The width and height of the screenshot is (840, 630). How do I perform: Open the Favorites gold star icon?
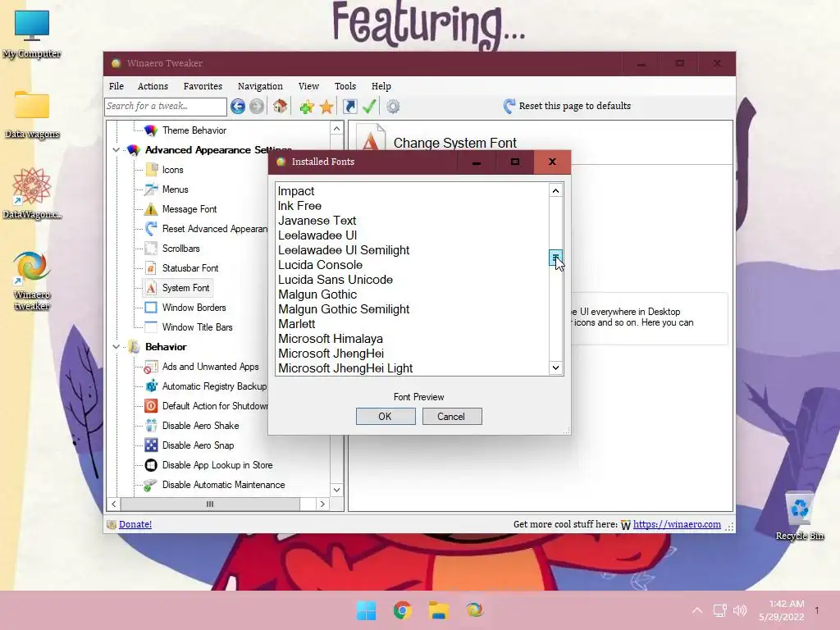tap(326, 107)
